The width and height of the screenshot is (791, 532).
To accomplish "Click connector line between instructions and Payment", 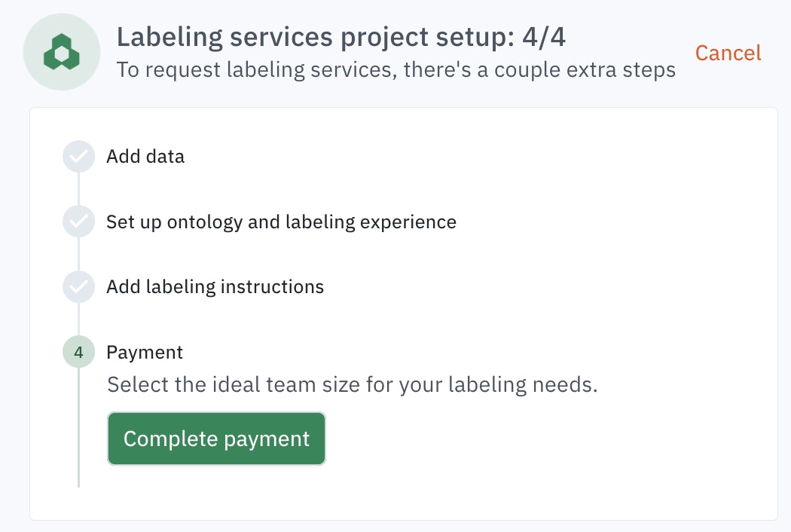I will (78, 319).
